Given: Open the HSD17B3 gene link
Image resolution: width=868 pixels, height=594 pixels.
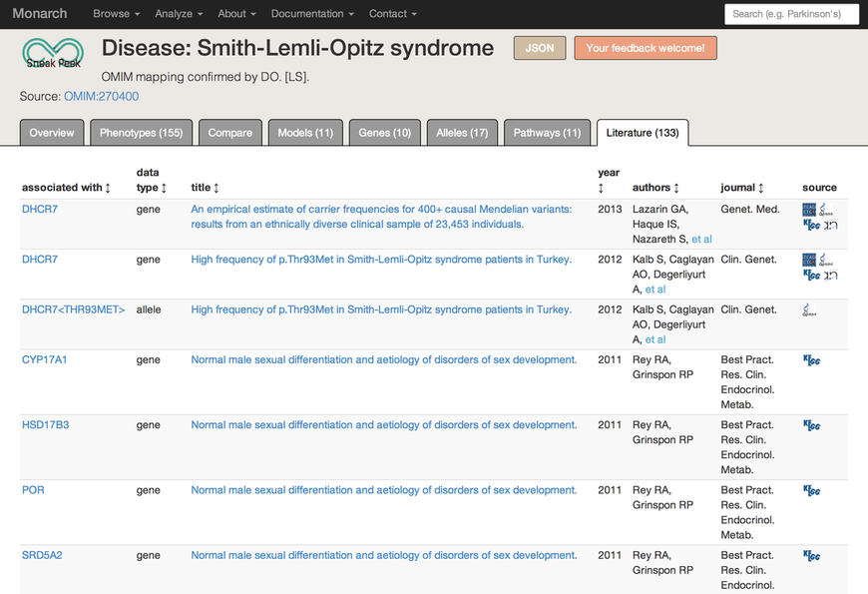Looking at the screenshot, I should click(x=45, y=424).
